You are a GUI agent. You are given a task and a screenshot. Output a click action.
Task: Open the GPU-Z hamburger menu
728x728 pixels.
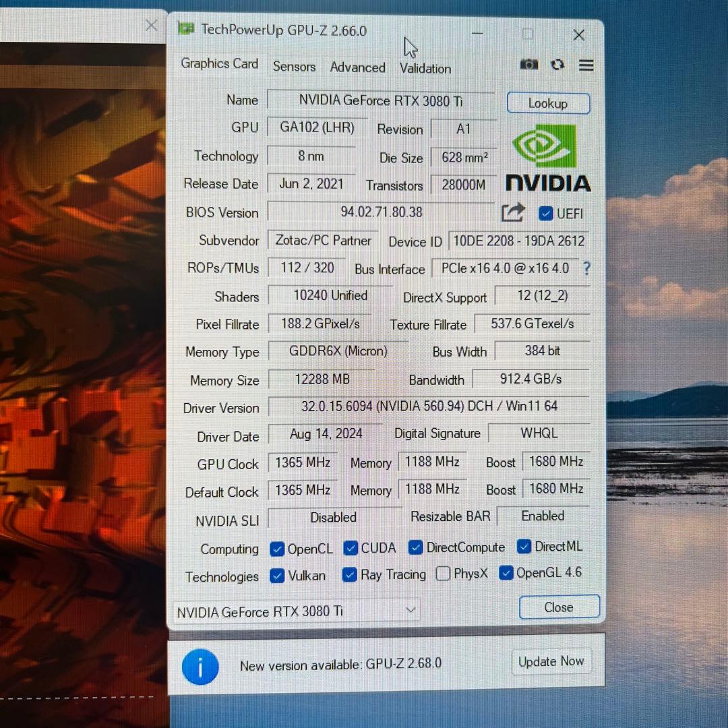click(x=586, y=65)
